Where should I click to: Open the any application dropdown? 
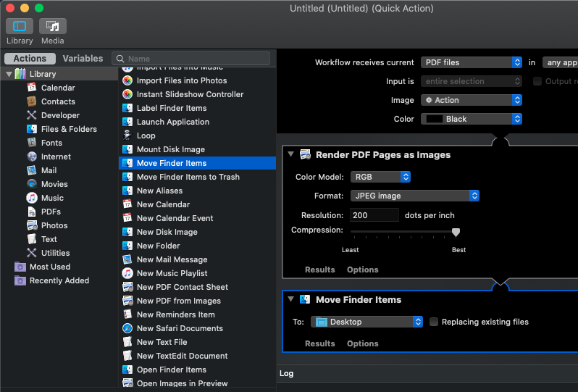point(561,62)
